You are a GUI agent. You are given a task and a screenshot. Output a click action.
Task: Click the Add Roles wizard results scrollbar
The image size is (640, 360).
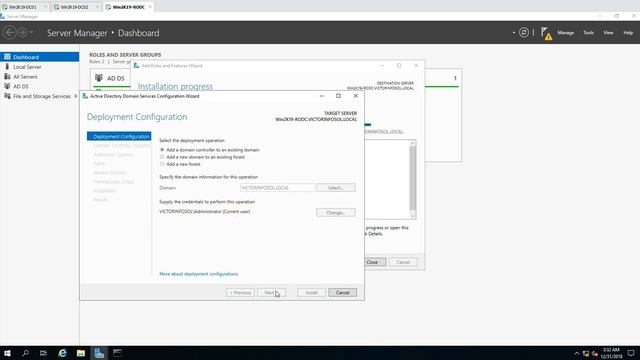tap(413, 179)
